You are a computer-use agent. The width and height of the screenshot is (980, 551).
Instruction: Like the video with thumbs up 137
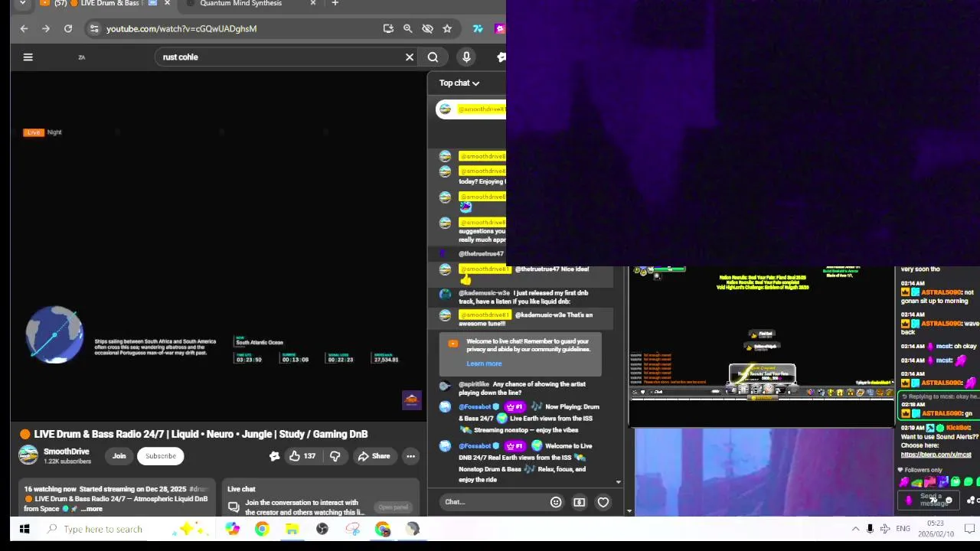(302, 456)
